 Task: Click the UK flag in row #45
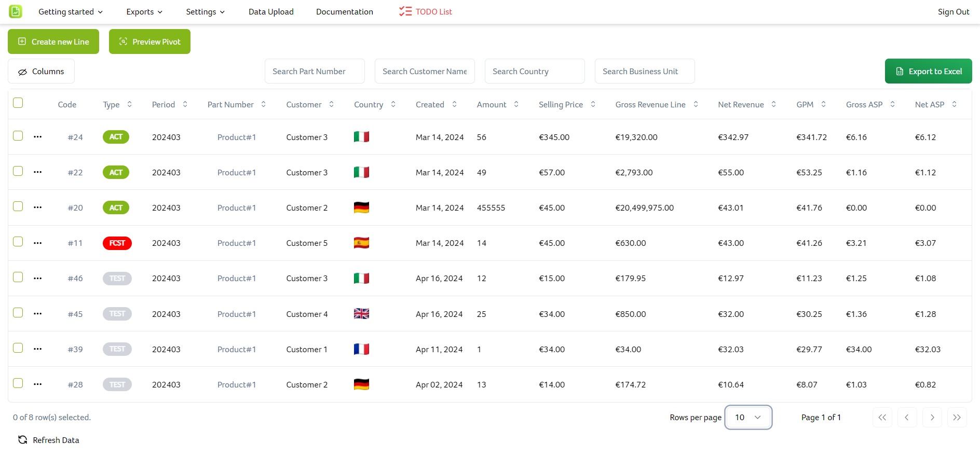pyautogui.click(x=361, y=314)
